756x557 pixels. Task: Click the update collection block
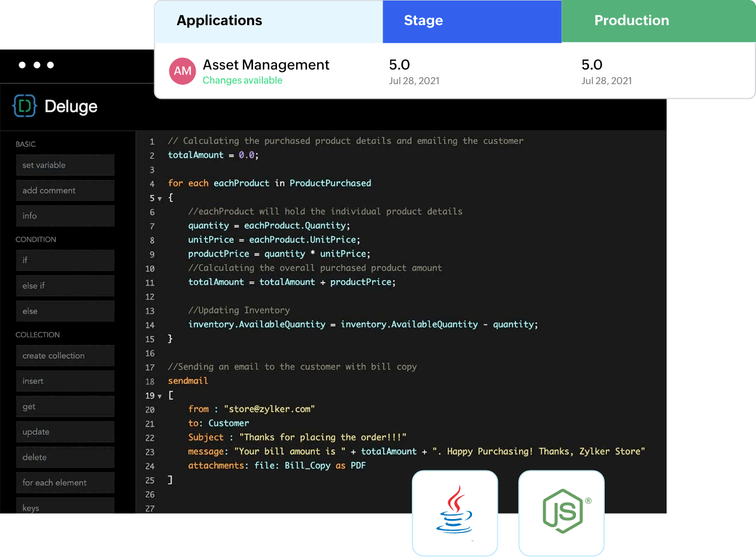point(65,432)
